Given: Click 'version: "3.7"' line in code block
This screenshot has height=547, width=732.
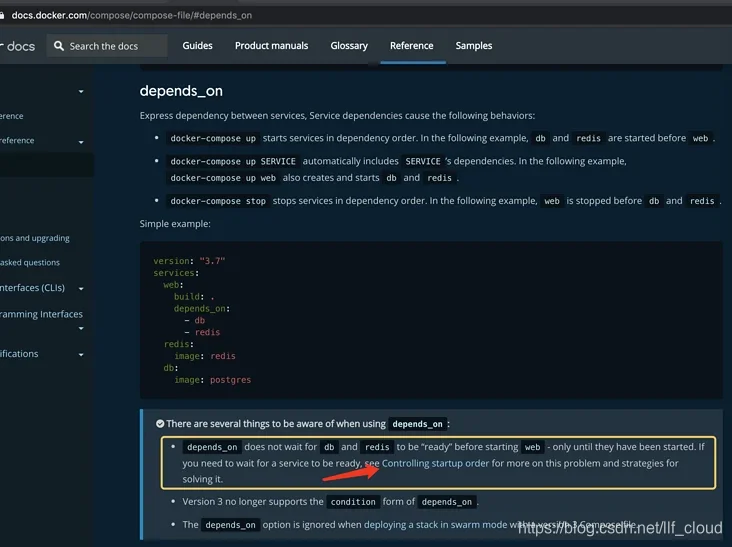Looking at the screenshot, I should coord(189,261).
